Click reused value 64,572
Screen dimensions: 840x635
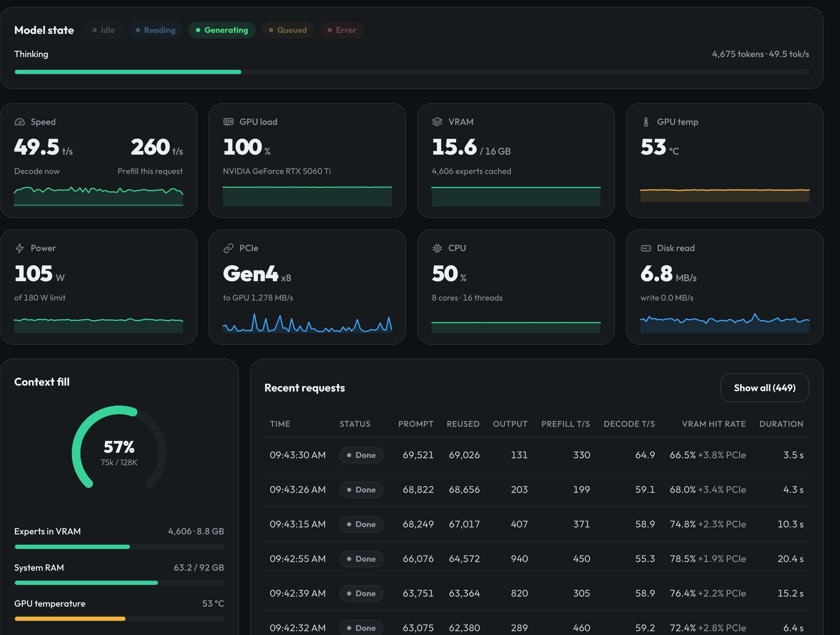click(464, 559)
